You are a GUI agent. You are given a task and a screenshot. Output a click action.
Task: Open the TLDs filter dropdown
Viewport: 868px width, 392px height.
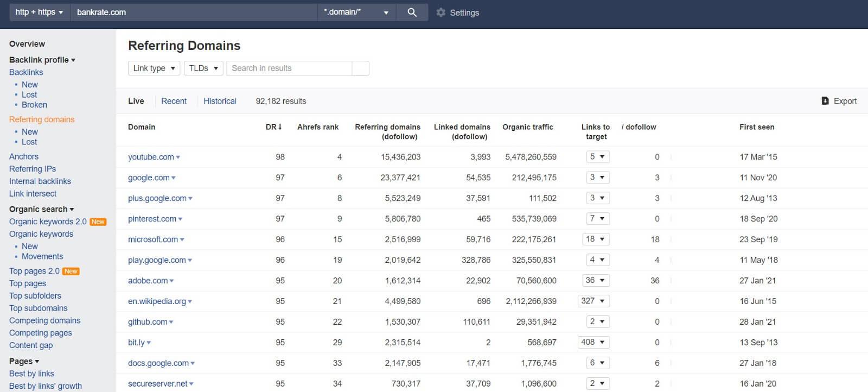203,68
